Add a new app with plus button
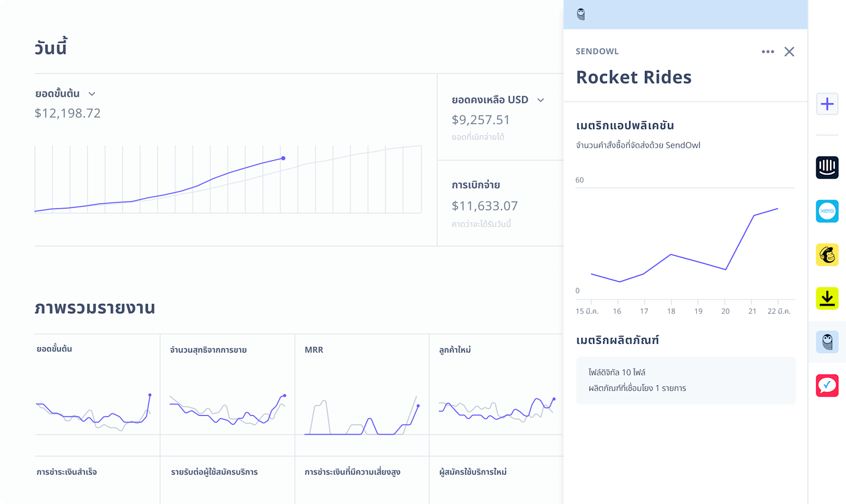The width and height of the screenshot is (846, 504). coord(827,104)
